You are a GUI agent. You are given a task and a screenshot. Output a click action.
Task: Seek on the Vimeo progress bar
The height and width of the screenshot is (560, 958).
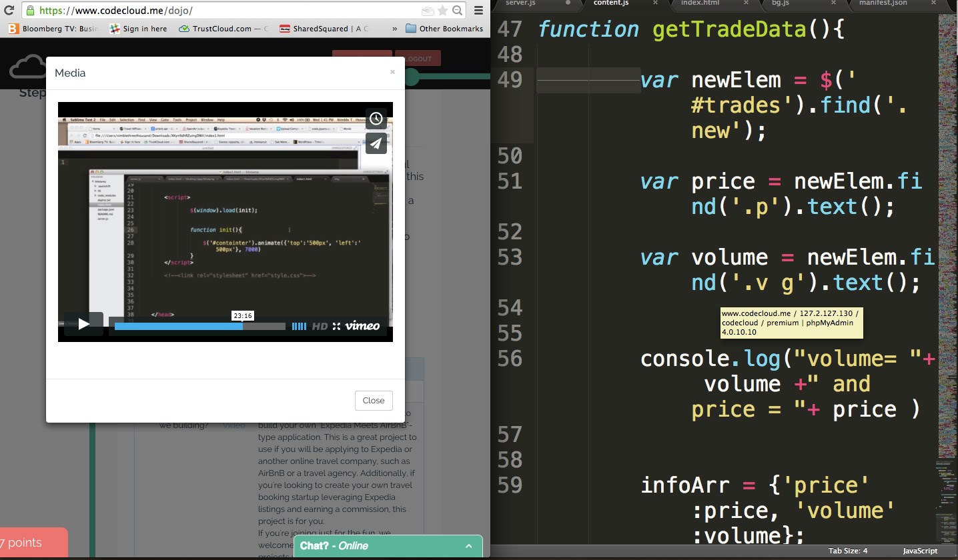point(199,326)
